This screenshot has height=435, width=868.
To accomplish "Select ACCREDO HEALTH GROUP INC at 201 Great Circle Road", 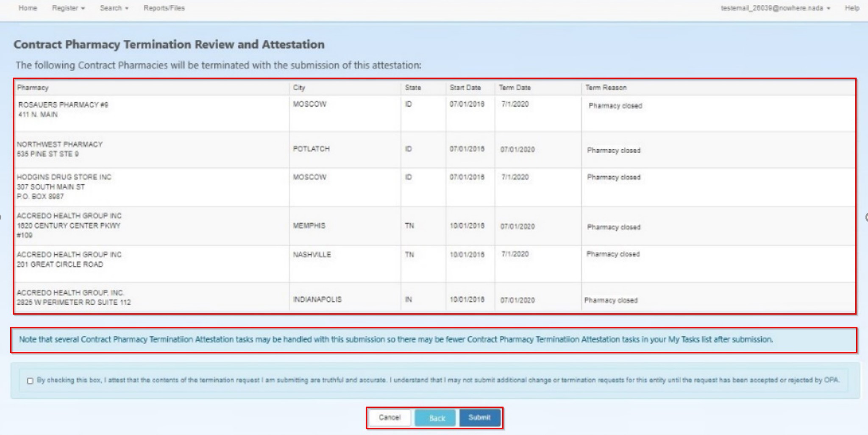I will [x=69, y=254].
